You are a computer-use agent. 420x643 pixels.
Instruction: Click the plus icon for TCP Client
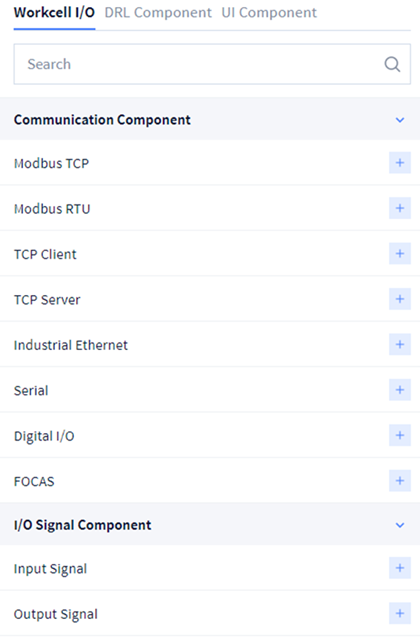pyautogui.click(x=399, y=254)
